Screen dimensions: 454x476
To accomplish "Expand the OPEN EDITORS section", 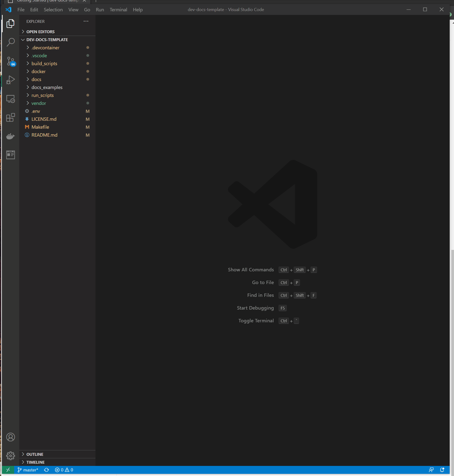I will pyautogui.click(x=40, y=32).
